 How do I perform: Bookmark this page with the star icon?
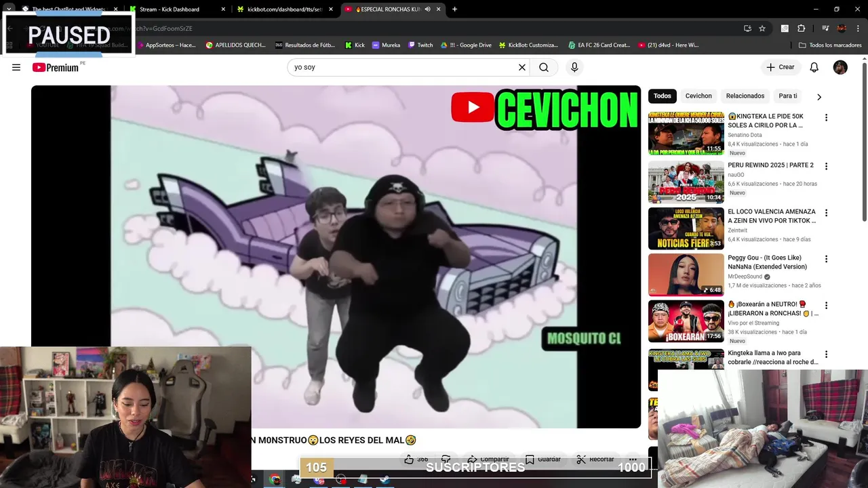[762, 28]
